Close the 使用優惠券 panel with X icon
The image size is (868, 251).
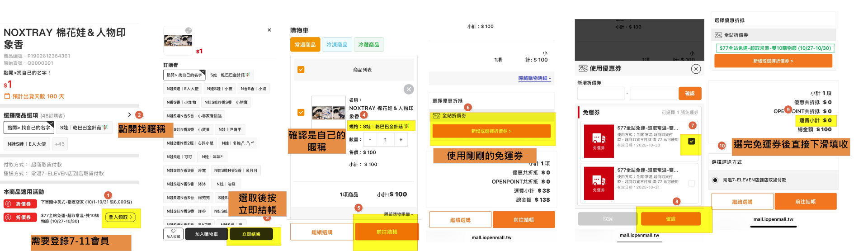(696, 69)
